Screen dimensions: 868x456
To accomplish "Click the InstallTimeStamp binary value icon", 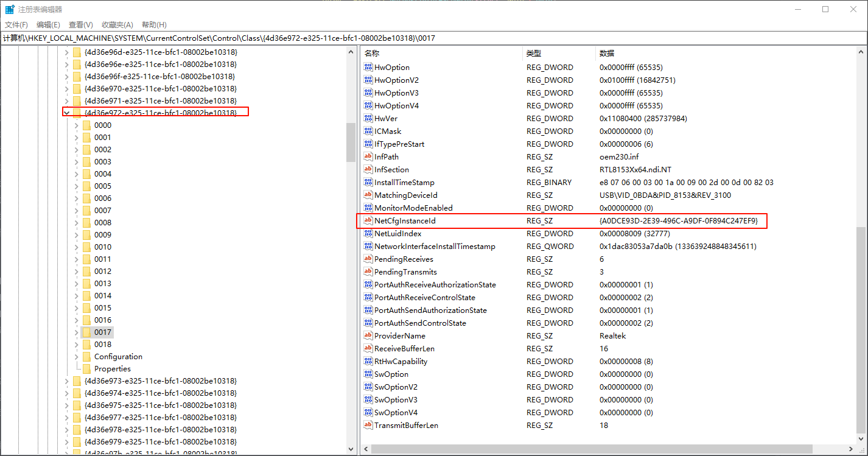I will (x=368, y=183).
